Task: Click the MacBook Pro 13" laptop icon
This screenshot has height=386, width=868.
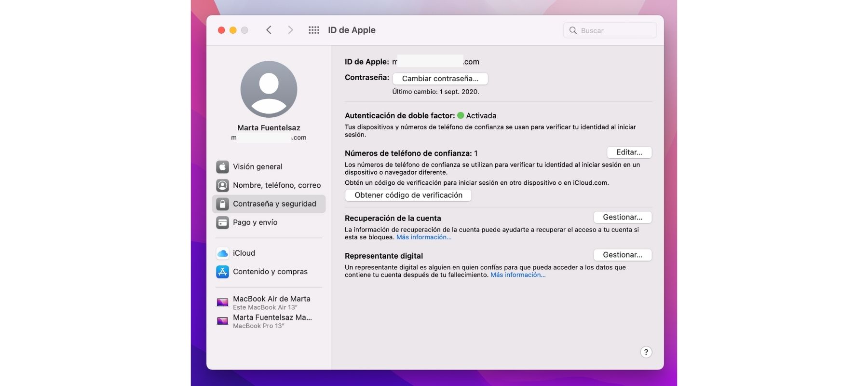Action: pos(222,321)
